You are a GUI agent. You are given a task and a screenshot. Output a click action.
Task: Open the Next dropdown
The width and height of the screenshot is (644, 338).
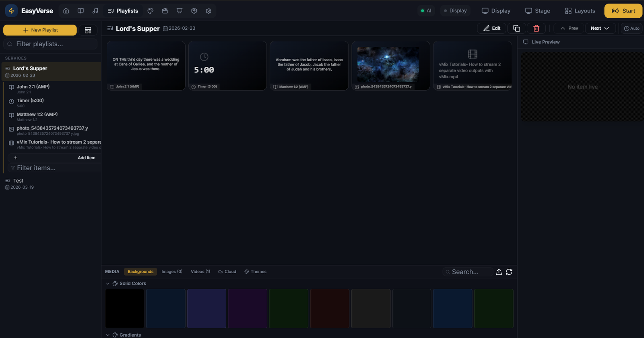pos(600,28)
